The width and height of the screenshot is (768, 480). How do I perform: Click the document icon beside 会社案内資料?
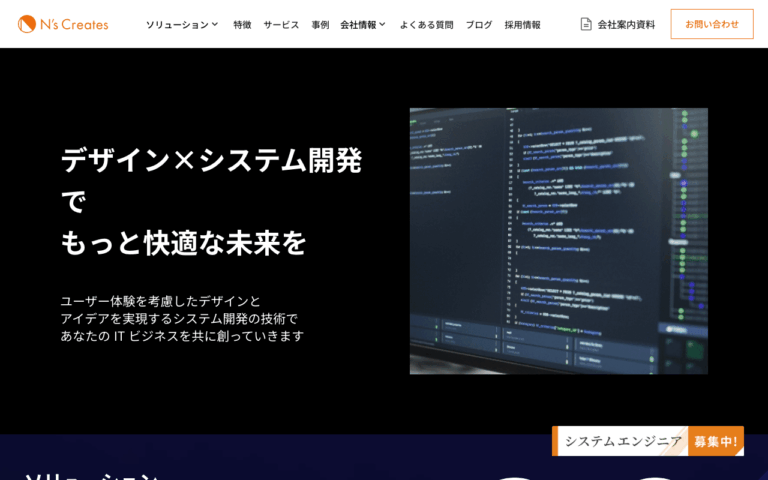point(586,24)
